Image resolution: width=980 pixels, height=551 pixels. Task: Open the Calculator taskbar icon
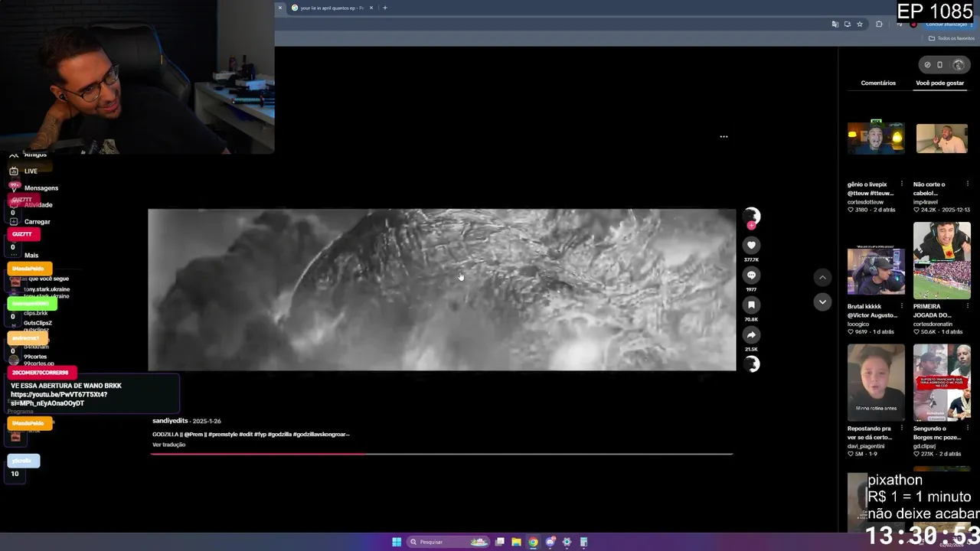pos(583,542)
